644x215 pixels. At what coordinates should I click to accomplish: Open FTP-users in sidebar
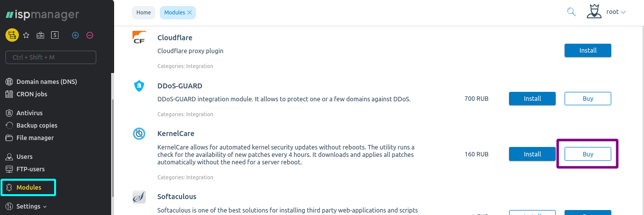30,169
